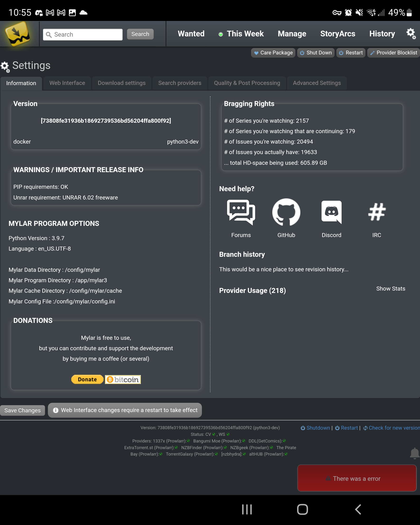Tap Android recent apps button

247,509
